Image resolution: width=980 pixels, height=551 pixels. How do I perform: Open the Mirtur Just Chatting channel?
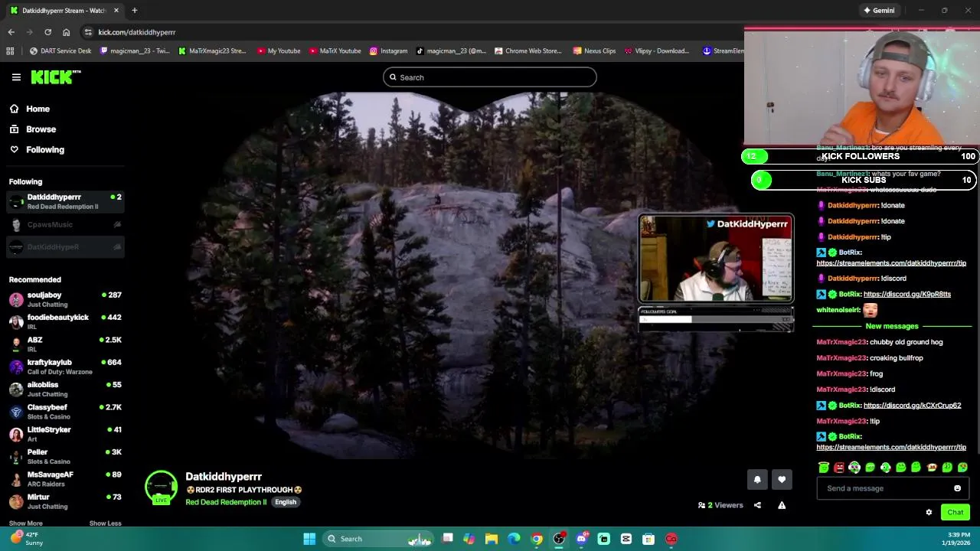[x=65, y=501]
